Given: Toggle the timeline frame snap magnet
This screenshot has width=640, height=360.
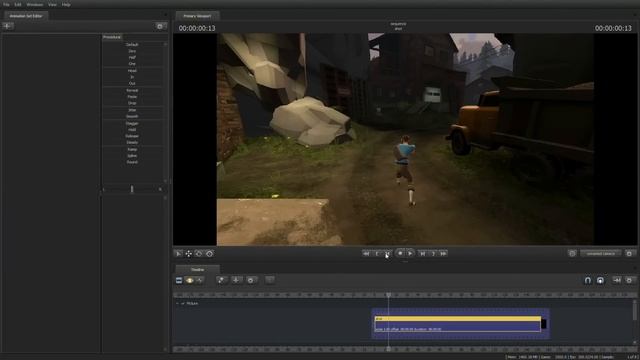Looking at the screenshot, I should tap(600, 280).
